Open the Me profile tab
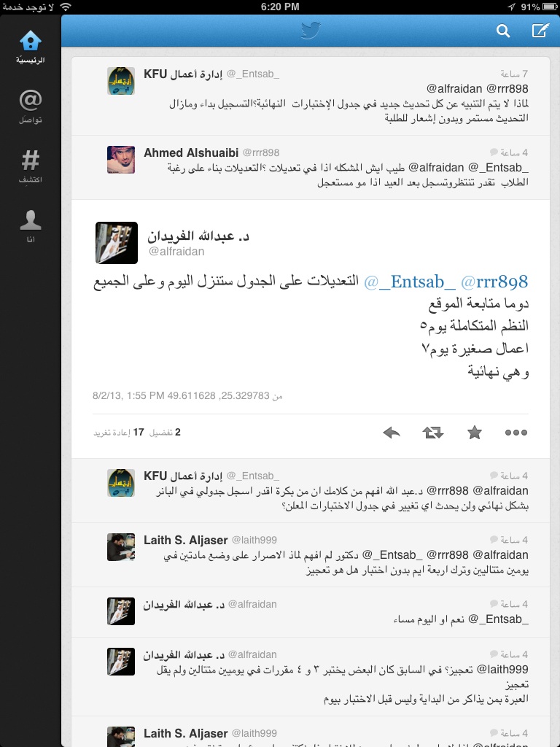 (x=31, y=226)
